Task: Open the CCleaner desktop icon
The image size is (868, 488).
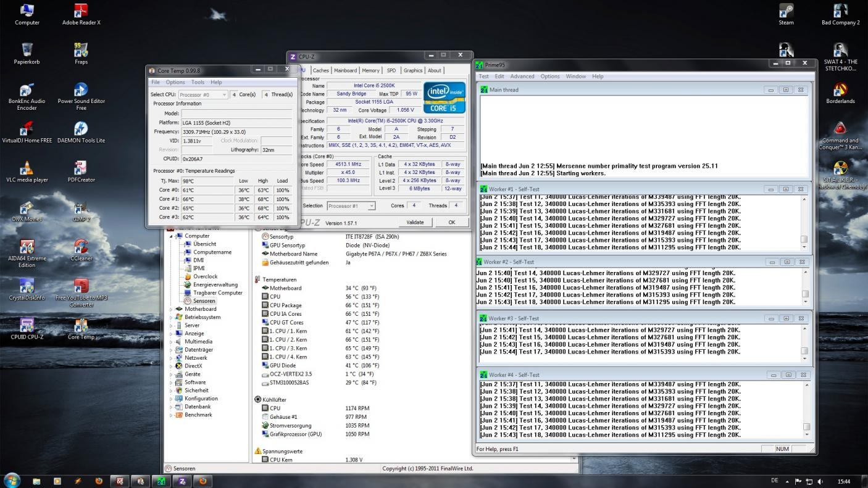Action: 81,250
